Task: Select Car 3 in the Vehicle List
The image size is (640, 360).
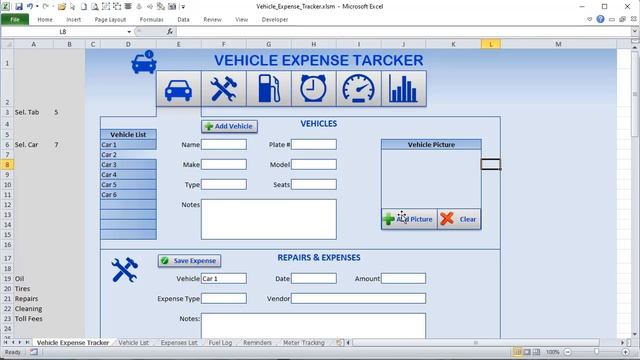Action: (x=128, y=164)
